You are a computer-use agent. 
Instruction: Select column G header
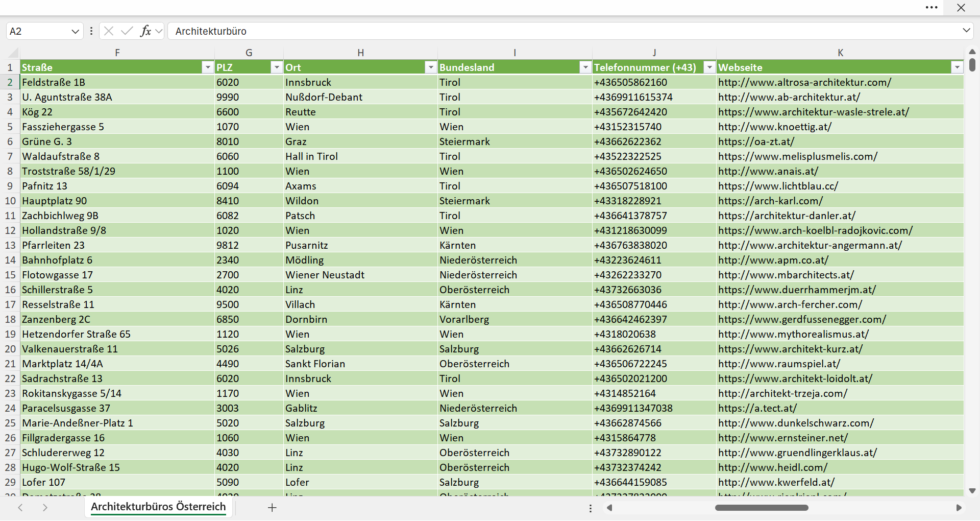tap(249, 53)
